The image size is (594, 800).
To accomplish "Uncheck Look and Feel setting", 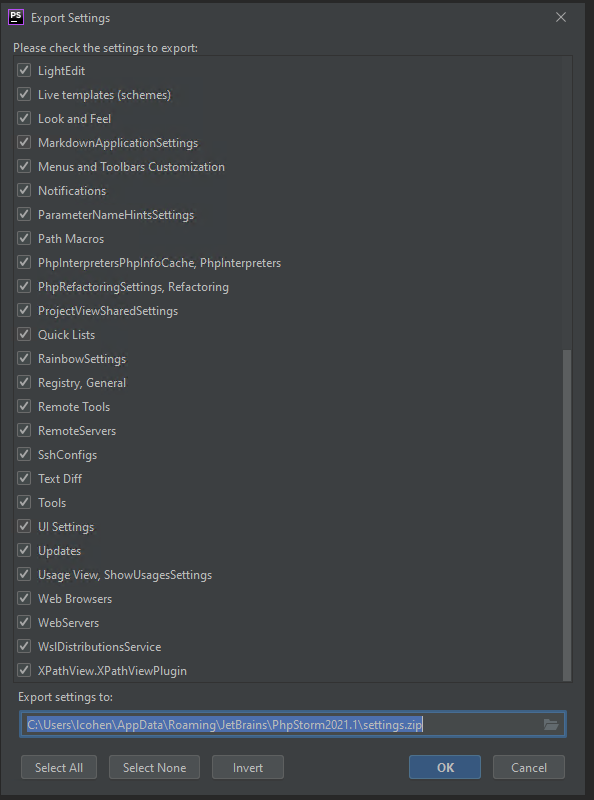I will tap(24, 118).
